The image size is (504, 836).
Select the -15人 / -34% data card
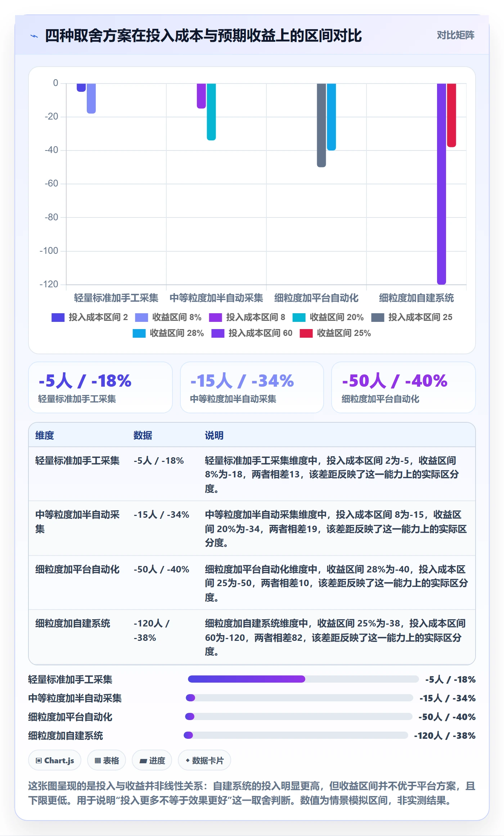[x=252, y=387]
